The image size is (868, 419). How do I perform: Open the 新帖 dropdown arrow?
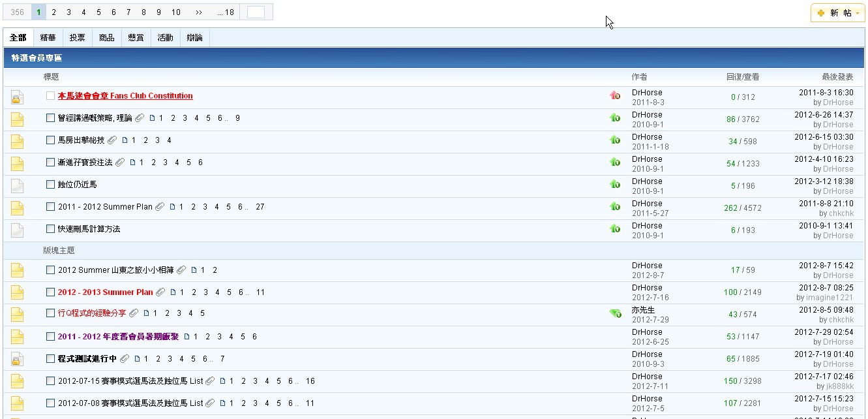click(x=857, y=13)
